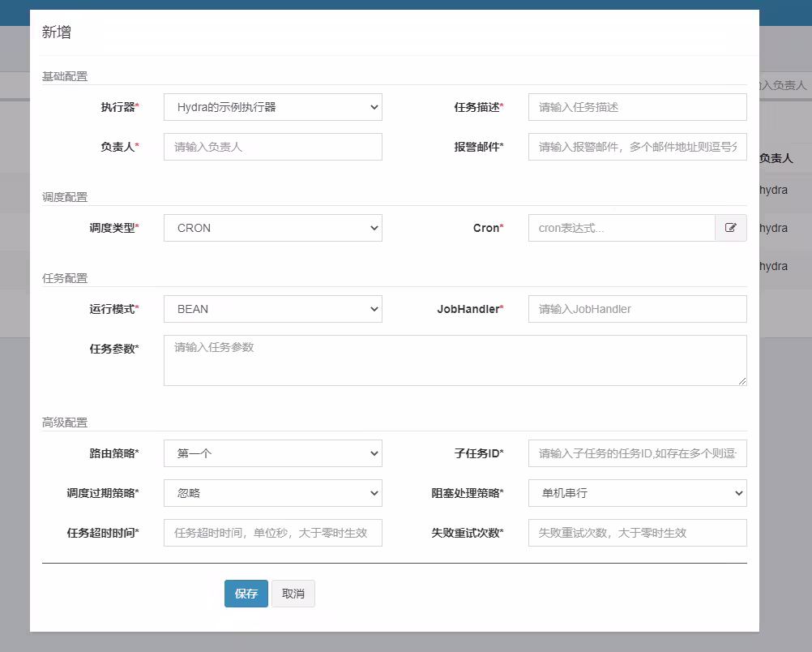The image size is (812, 652).
Task: Open the 执行器 dropdown
Action: pos(272,107)
